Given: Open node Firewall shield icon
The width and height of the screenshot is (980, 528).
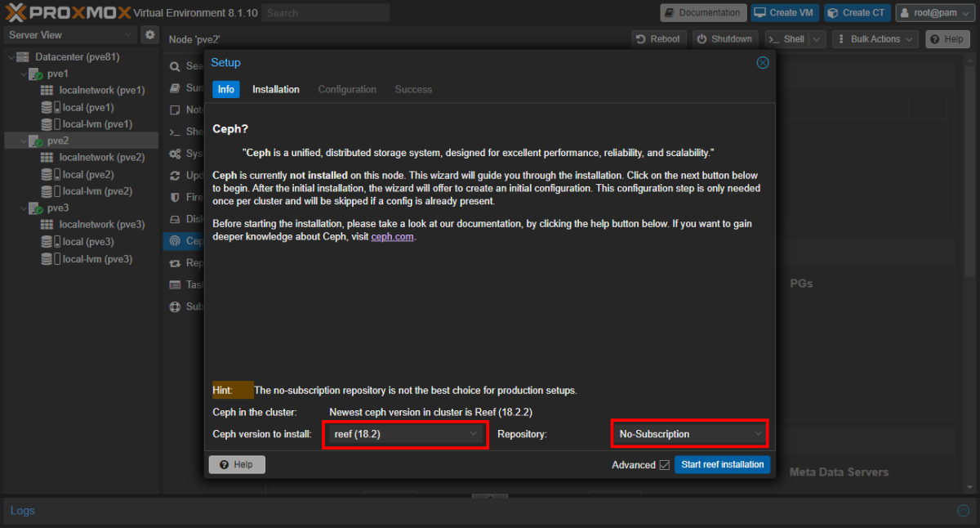Looking at the screenshot, I should tap(175, 198).
